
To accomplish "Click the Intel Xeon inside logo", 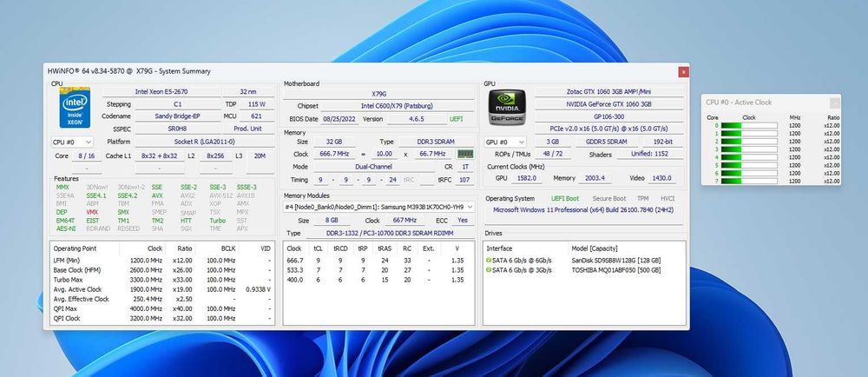I will [x=75, y=108].
